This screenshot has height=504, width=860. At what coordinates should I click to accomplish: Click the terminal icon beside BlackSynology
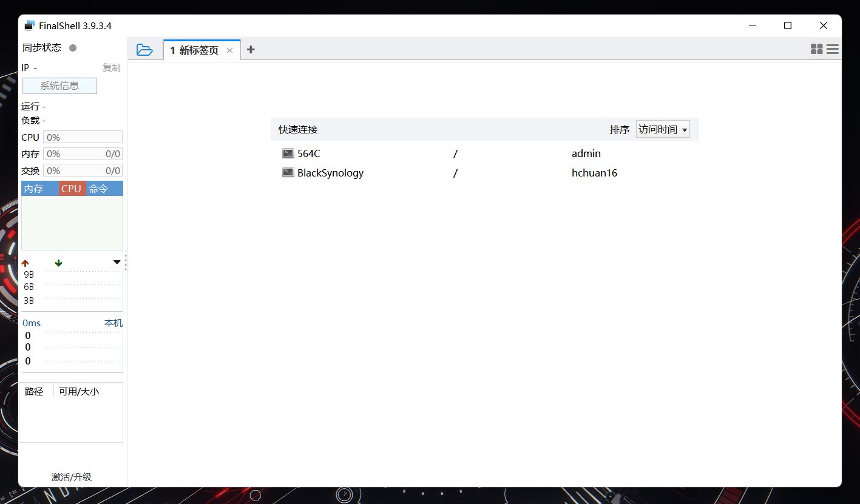(x=288, y=173)
